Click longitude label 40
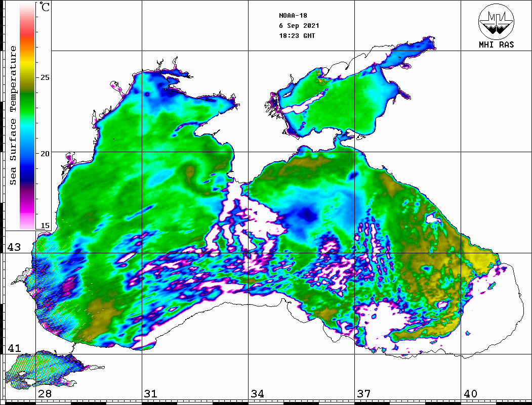Screen dimensions: 532x405 pyautogui.click(x=470, y=394)
